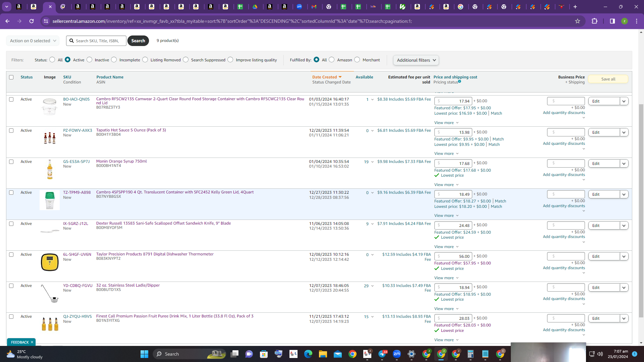Expand View more for Taylor Precision thermometer

pyautogui.click(x=446, y=278)
